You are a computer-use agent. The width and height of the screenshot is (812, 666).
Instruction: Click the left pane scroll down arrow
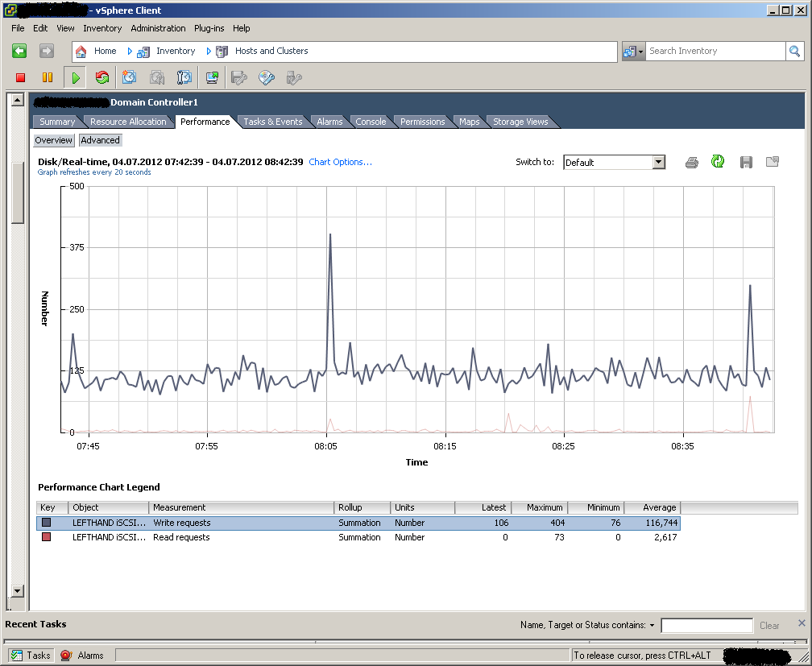click(x=18, y=591)
